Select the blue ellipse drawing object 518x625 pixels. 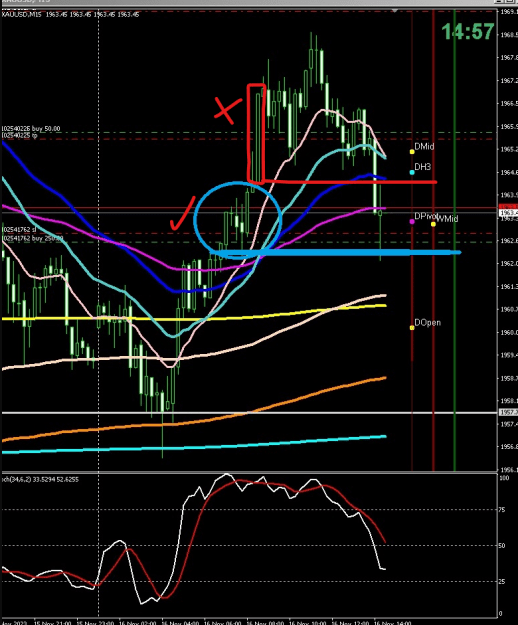[238, 220]
